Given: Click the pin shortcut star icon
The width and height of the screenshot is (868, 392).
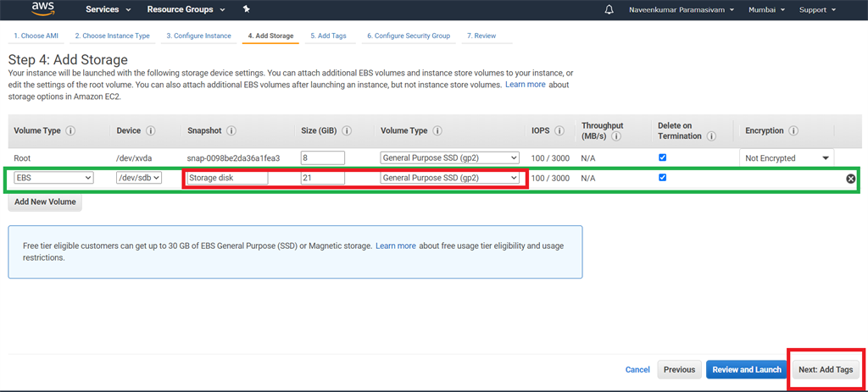Looking at the screenshot, I should click(x=247, y=9).
